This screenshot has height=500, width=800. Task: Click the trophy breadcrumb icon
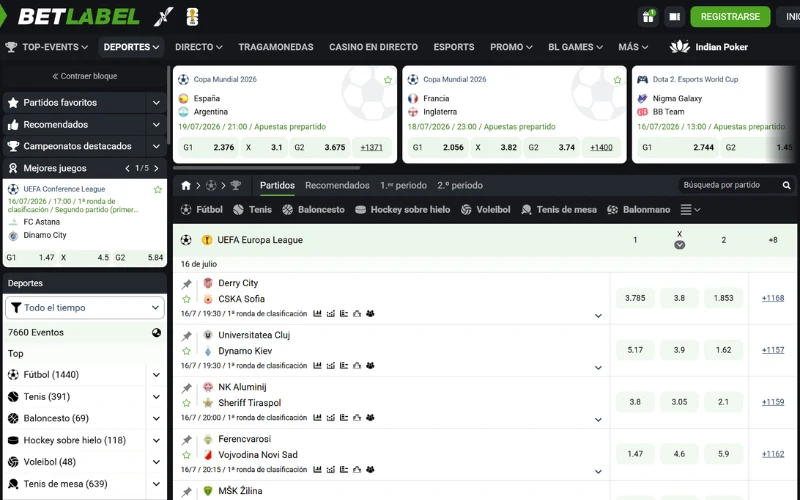coord(235,186)
